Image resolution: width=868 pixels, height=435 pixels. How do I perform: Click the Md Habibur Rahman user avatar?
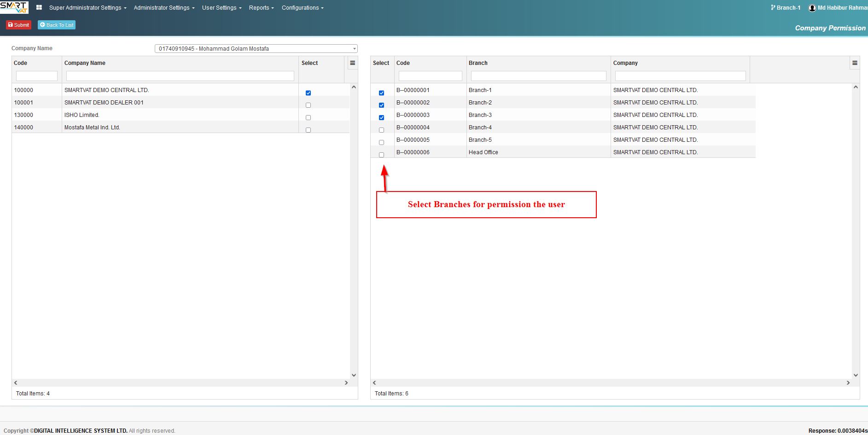pyautogui.click(x=812, y=8)
